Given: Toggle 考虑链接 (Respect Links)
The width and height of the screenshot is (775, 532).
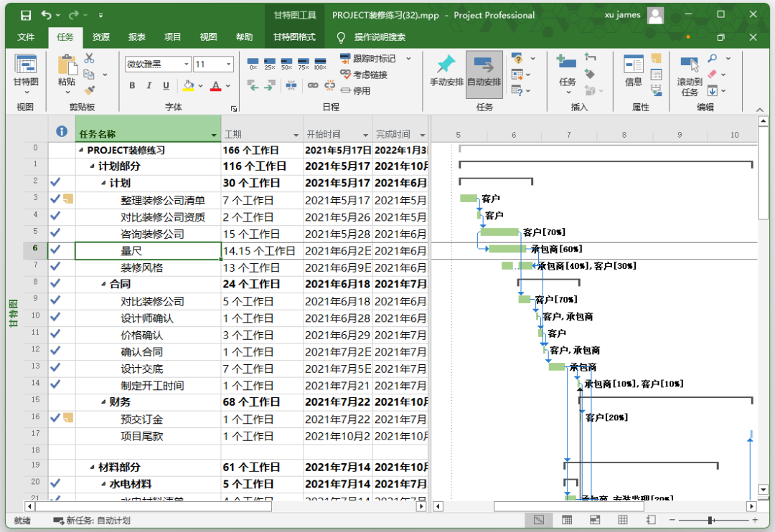Looking at the screenshot, I should tap(364, 75).
